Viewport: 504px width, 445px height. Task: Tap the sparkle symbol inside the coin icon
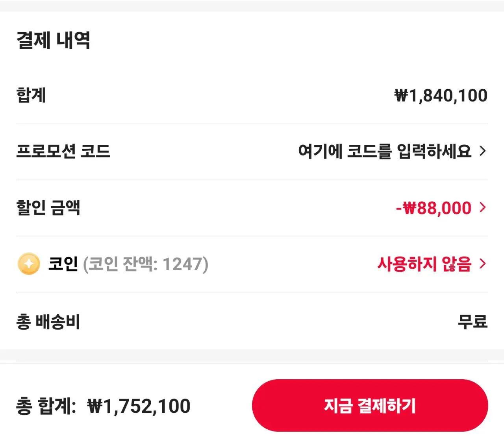[x=28, y=263]
